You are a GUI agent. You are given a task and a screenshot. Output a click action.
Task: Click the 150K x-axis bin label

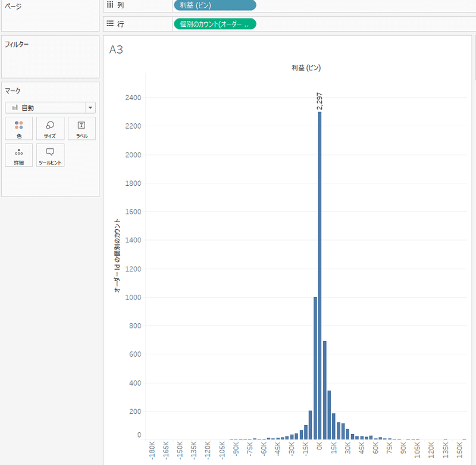click(x=459, y=450)
